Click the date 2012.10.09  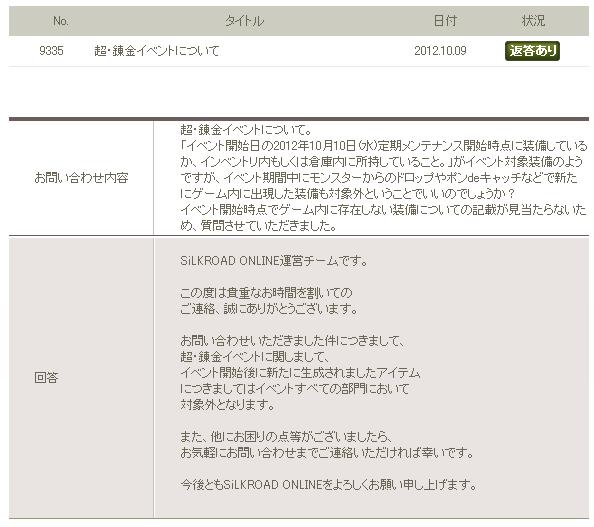click(x=440, y=51)
